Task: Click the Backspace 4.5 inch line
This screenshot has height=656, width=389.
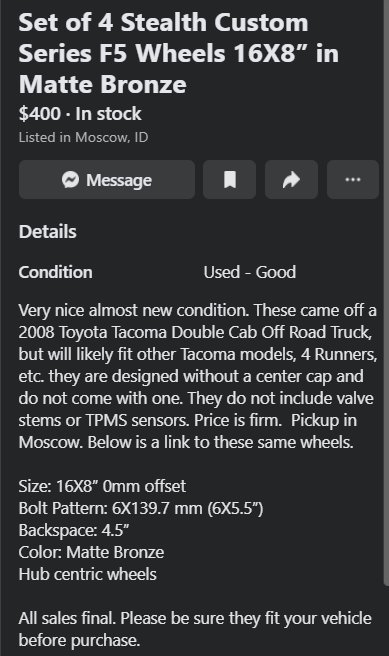Action: click(x=74, y=530)
